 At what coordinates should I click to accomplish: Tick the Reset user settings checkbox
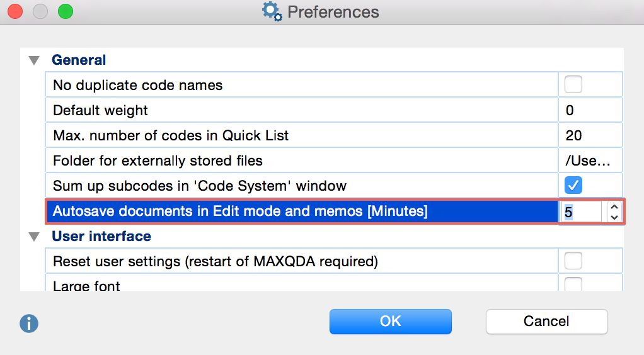click(573, 260)
